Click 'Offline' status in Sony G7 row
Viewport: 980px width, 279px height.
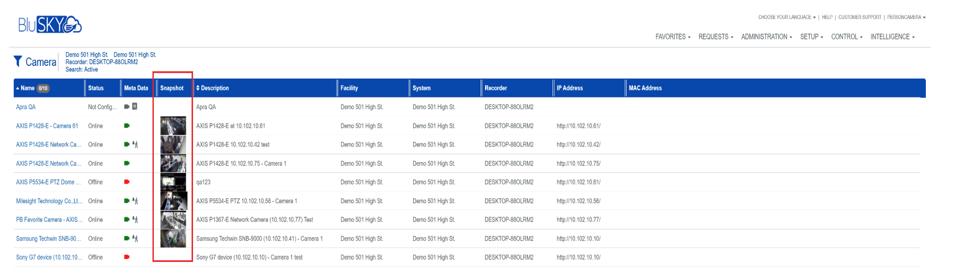tap(95, 257)
